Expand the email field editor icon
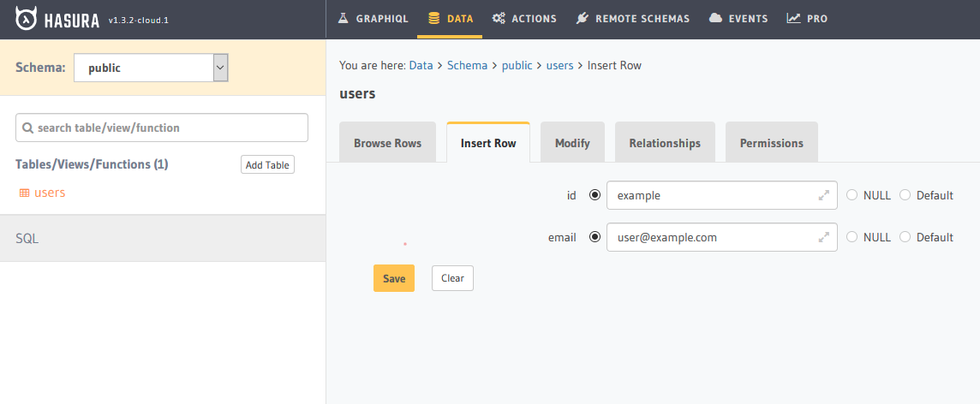This screenshot has height=404, width=980. [824, 237]
